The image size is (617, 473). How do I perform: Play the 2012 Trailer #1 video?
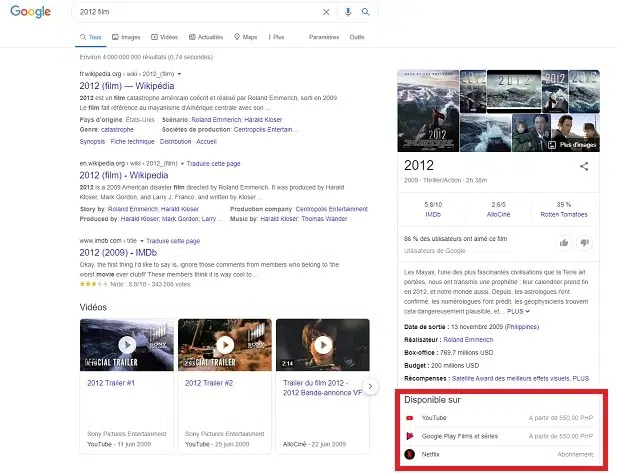tap(127, 345)
